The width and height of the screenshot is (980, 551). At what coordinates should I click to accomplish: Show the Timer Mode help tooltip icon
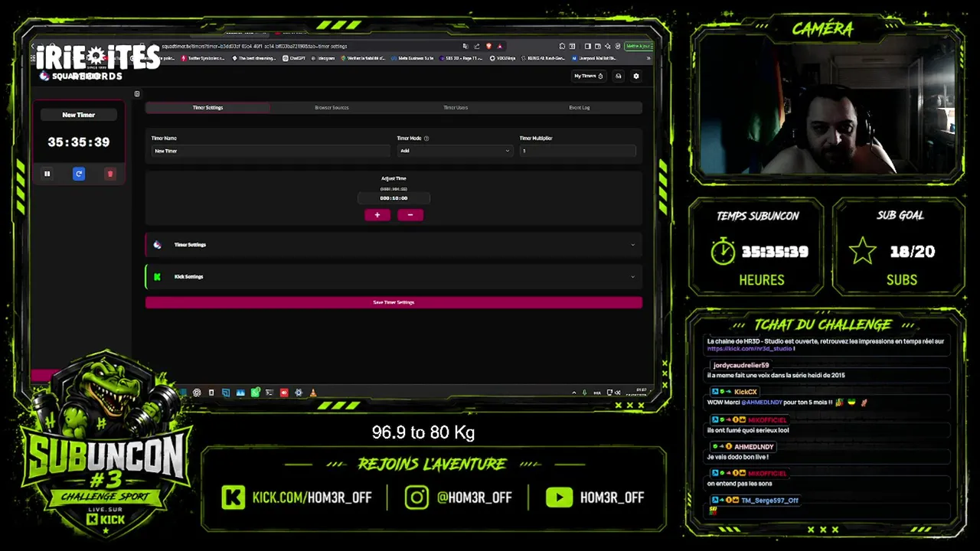coord(426,139)
